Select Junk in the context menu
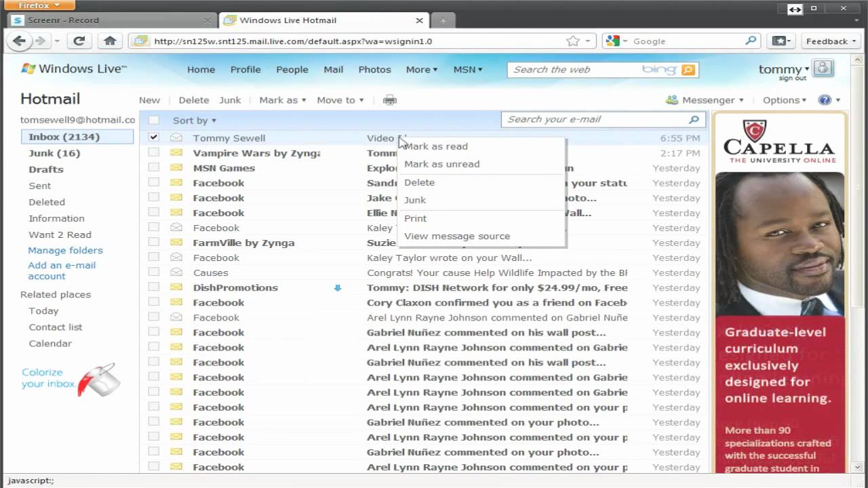868x488 pixels. pos(415,199)
